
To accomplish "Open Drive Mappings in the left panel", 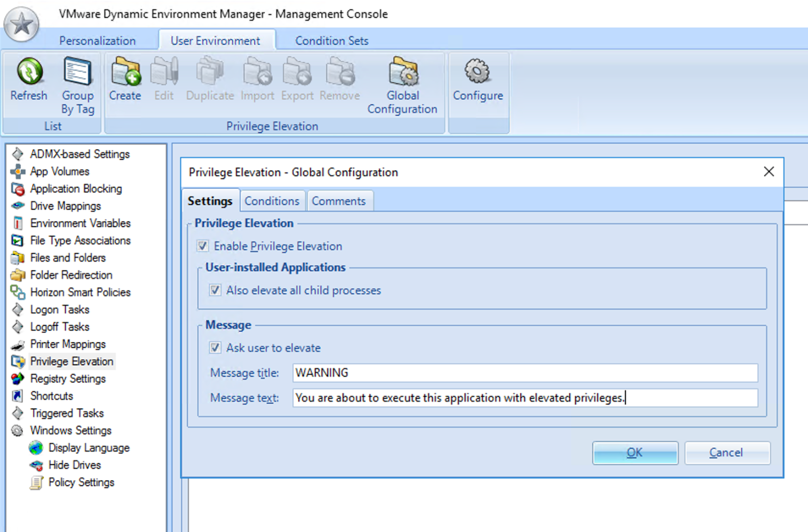I will tap(65, 206).
